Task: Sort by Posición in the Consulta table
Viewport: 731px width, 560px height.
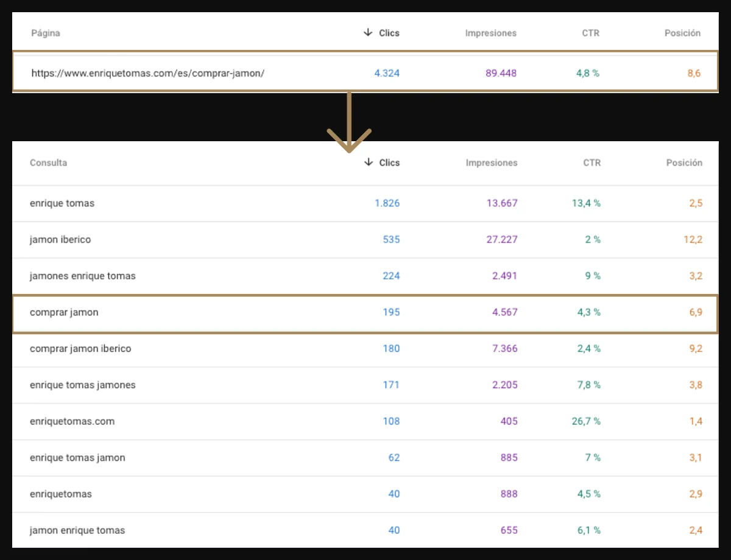Action: pyautogui.click(x=684, y=163)
